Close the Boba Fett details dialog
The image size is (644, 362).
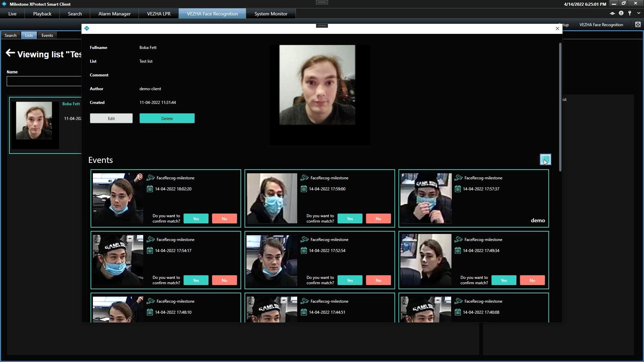pyautogui.click(x=557, y=28)
